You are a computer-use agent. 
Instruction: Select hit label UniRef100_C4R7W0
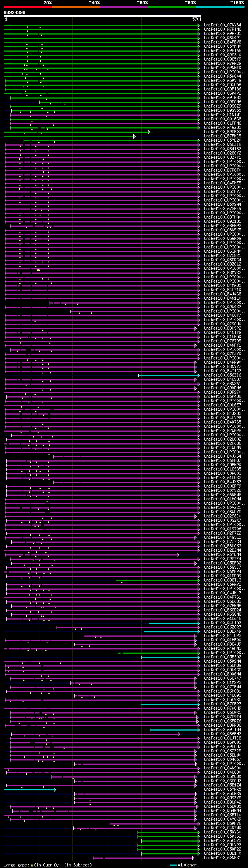coord(222,828)
